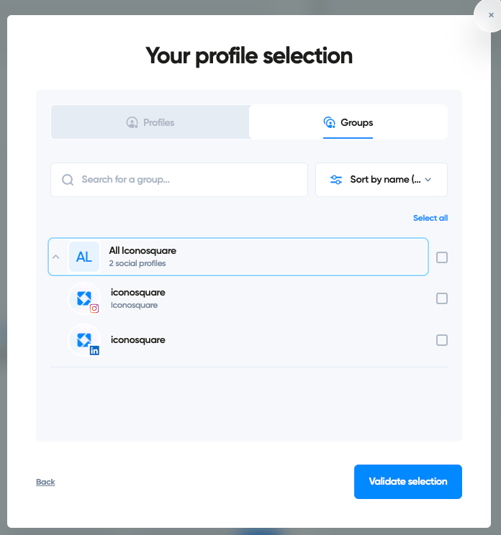501x535 pixels.
Task: Click the Profiles tab person icon
Action: (132, 122)
